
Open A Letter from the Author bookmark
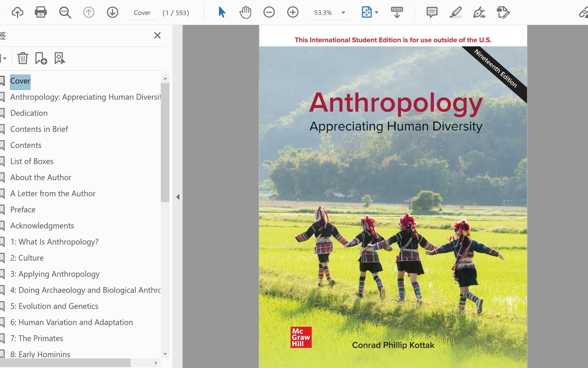pos(53,193)
